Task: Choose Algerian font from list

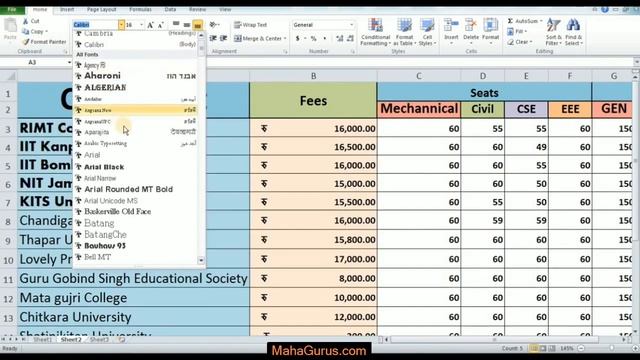Action: coord(136,87)
